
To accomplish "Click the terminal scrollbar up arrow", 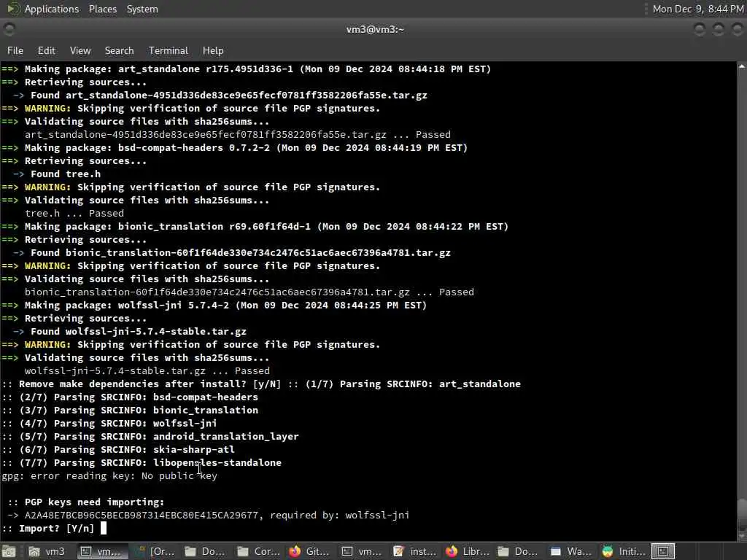I will click(x=742, y=66).
